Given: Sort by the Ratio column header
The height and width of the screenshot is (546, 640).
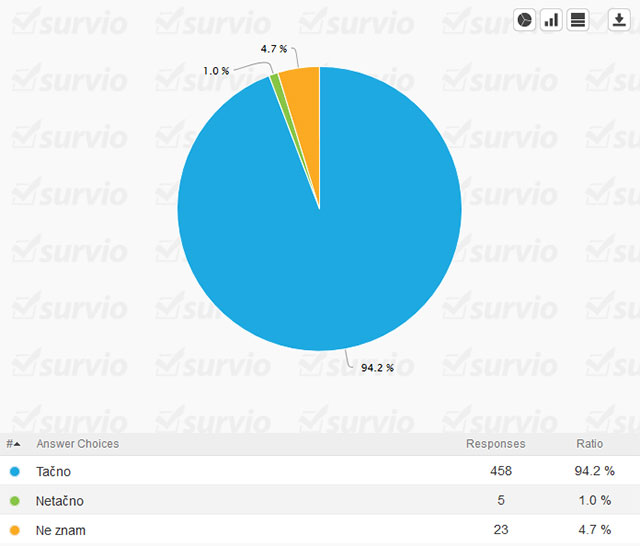Looking at the screenshot, I should (589, 444).
